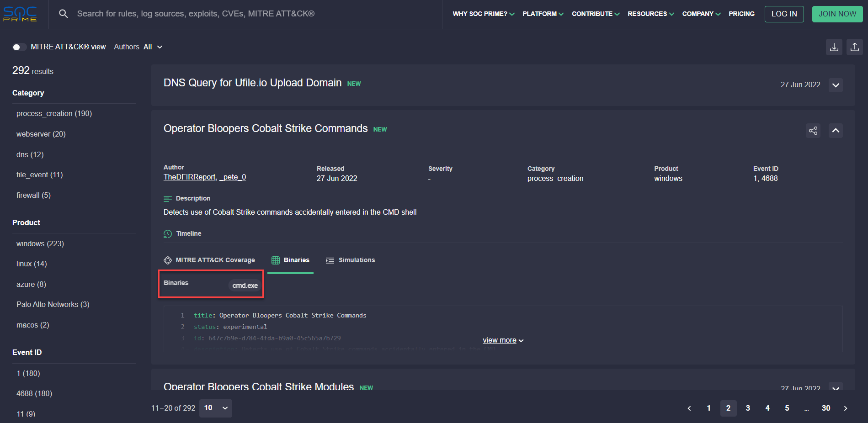Filter by windows (223) product
Screen dimensions: 868x423
40,244
